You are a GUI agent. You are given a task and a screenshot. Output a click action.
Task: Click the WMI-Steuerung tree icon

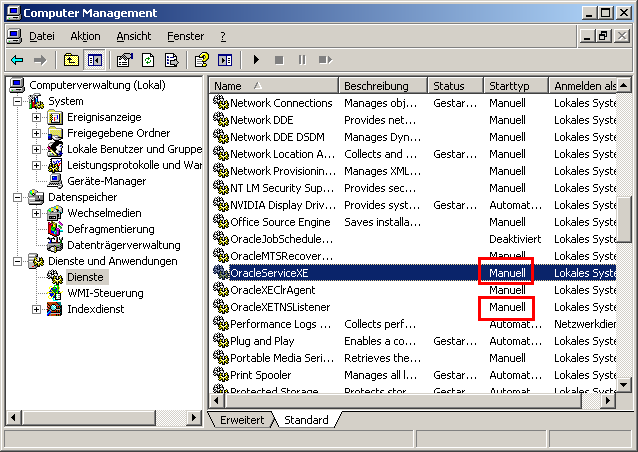coord(55,293)
